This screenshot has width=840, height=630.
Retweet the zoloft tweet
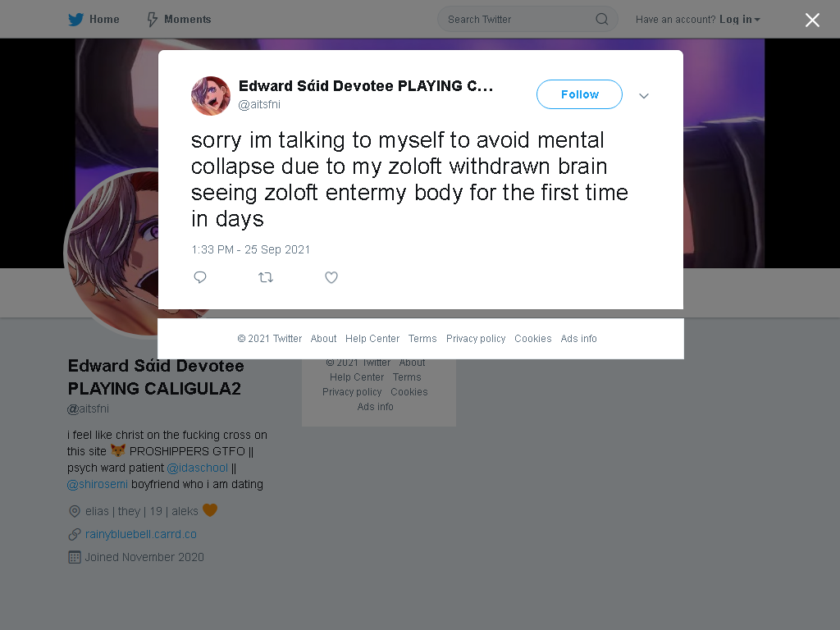click(266, 277)
